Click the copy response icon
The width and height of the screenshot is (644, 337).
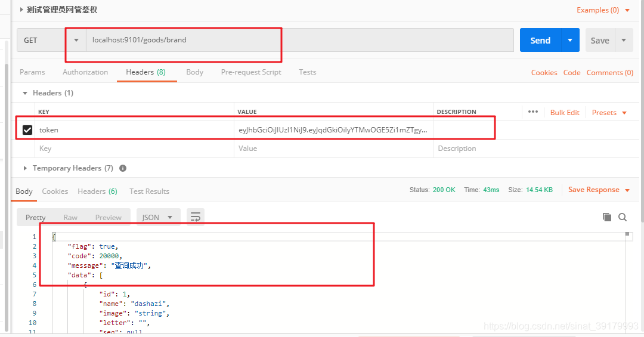click(x=606, y=217)
